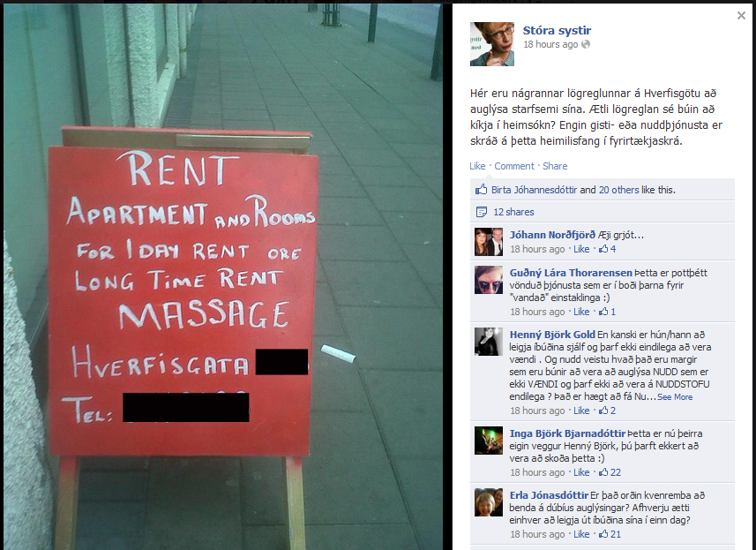Click thumbs-up count 21 on Erla Jónasdóttir's comment
The image size is (756, 550).
coord(610,534)
